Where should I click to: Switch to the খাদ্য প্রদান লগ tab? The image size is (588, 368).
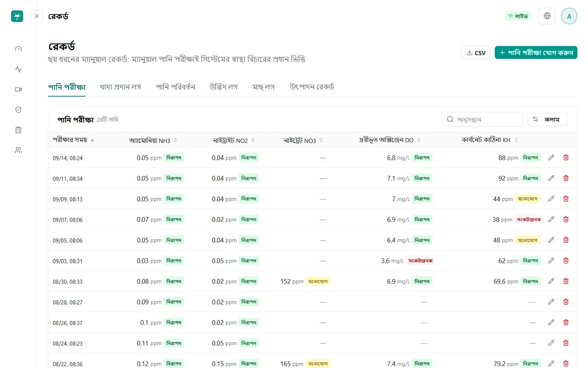coord(120,87)
